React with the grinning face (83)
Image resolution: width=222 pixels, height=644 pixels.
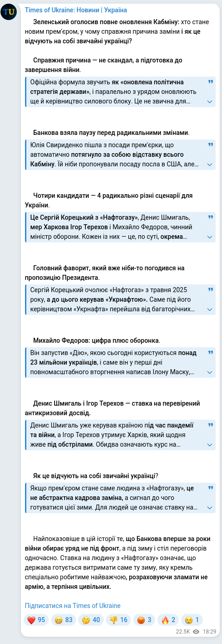pos(64,620)
